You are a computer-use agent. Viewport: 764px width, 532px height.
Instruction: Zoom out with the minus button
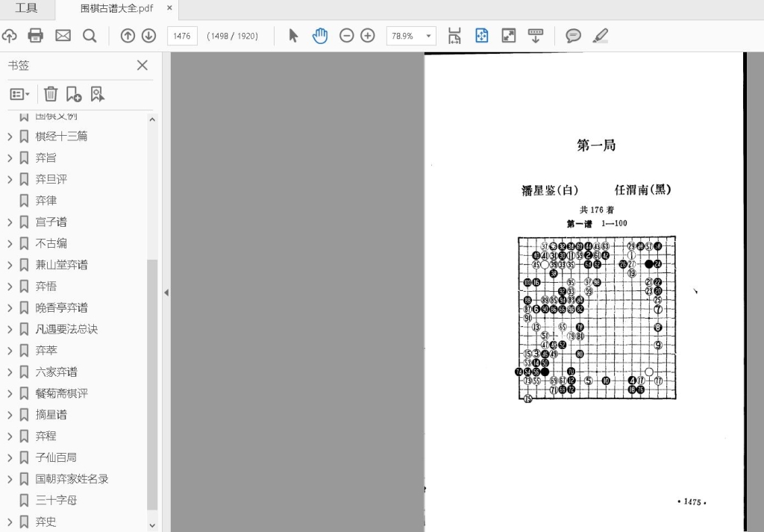(346, 35)
